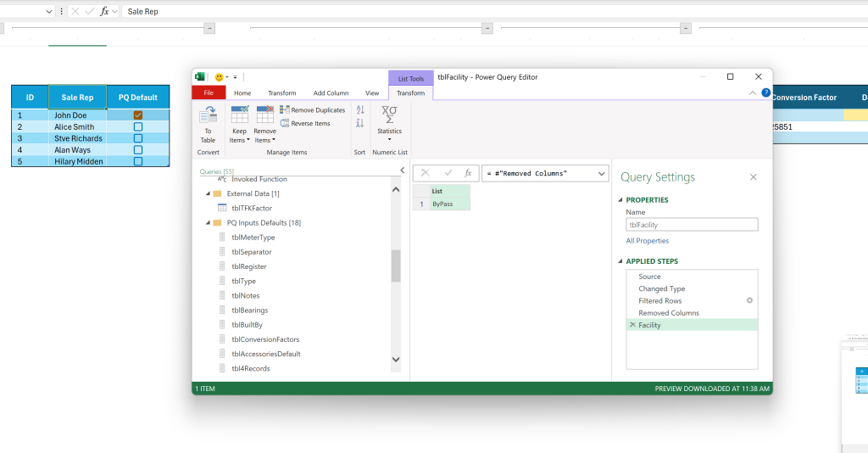Select the tblTFKFactor query

252,208
